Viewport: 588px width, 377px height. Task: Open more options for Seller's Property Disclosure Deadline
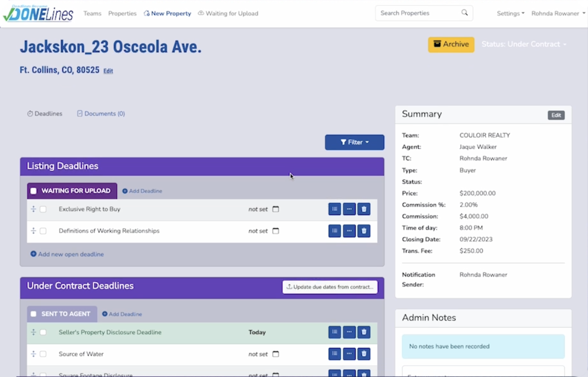pos(349,332)
